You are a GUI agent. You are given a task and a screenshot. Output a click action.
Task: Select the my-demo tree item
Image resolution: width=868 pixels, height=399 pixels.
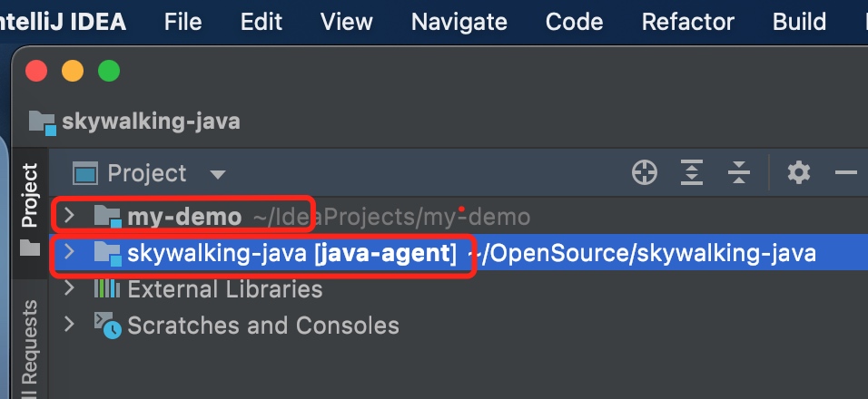pyautogui.click(x=184, y=217)
